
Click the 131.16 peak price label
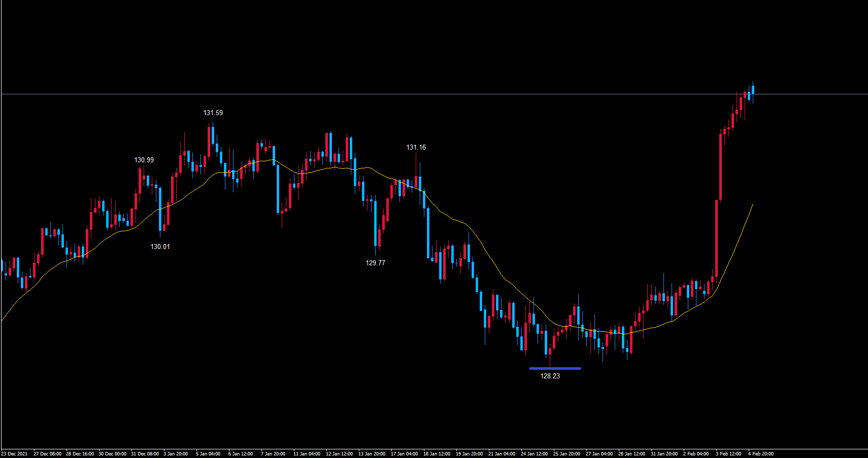tap(416, 147)
